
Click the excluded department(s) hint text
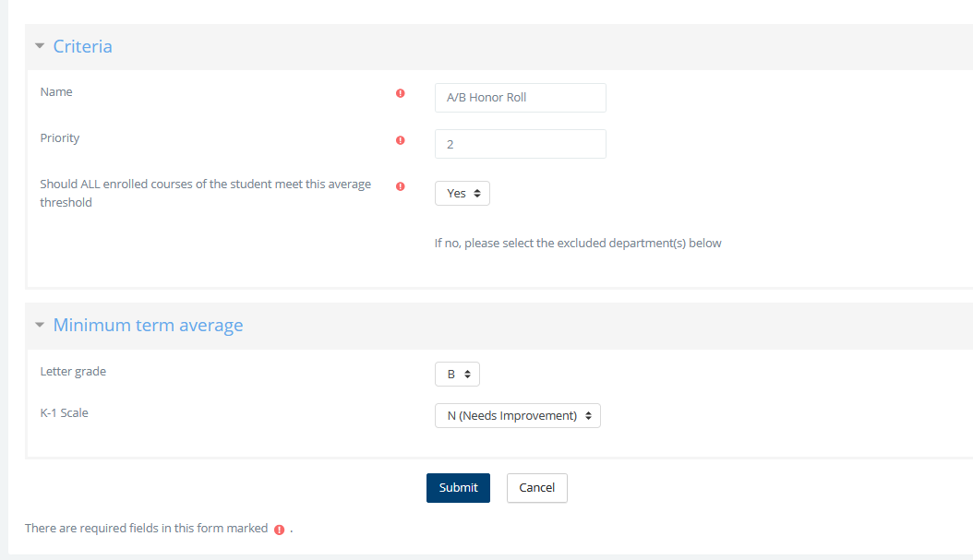point(578,244)
